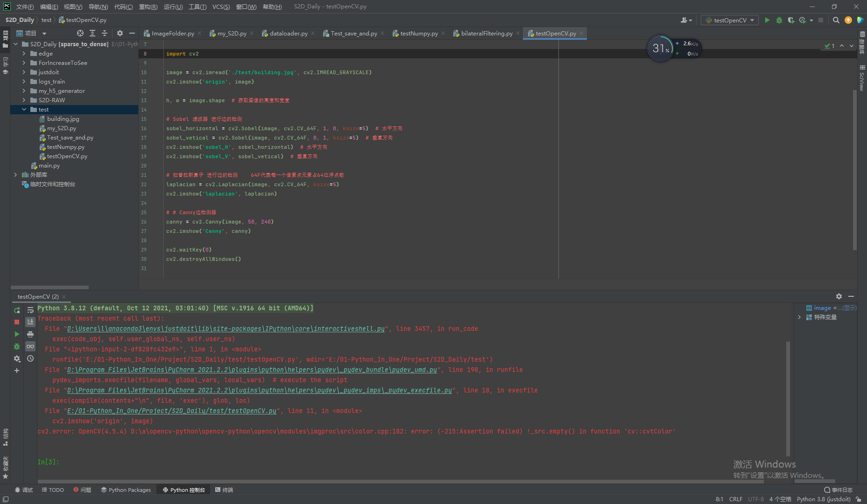Open Project panel settings gear
The image size is (867, 504).
pyautogui.click(x=120, y=33)
